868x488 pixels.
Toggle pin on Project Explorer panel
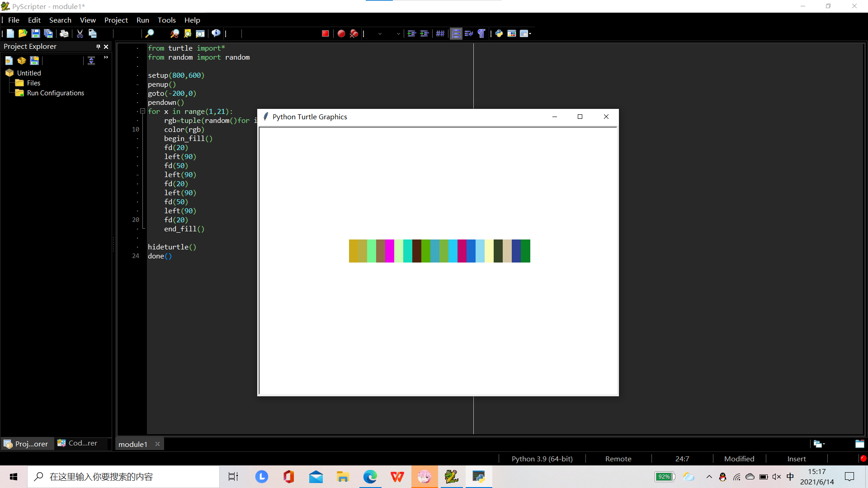(98, 47)
